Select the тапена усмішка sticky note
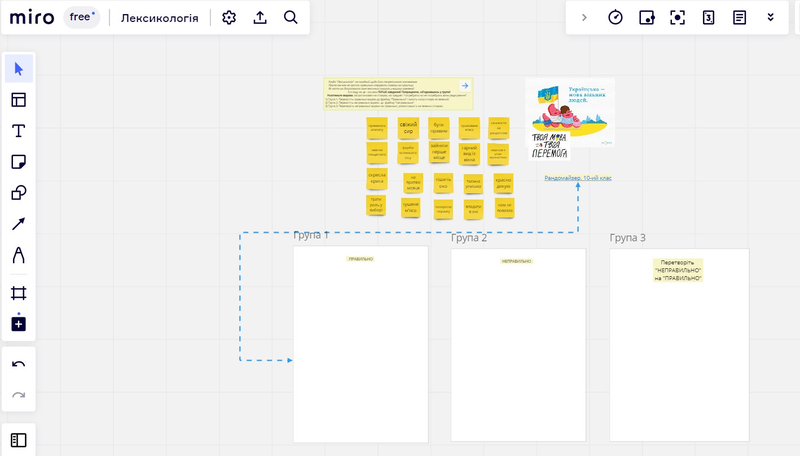The height and width of the screenshot is (456, 800). coord(473,184)
